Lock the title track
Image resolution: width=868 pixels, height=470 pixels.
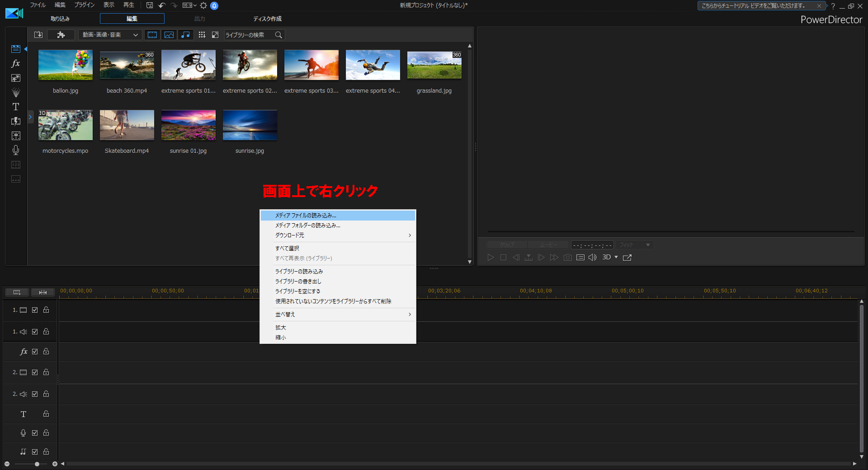pyautogui.click(x=46, y=414)
